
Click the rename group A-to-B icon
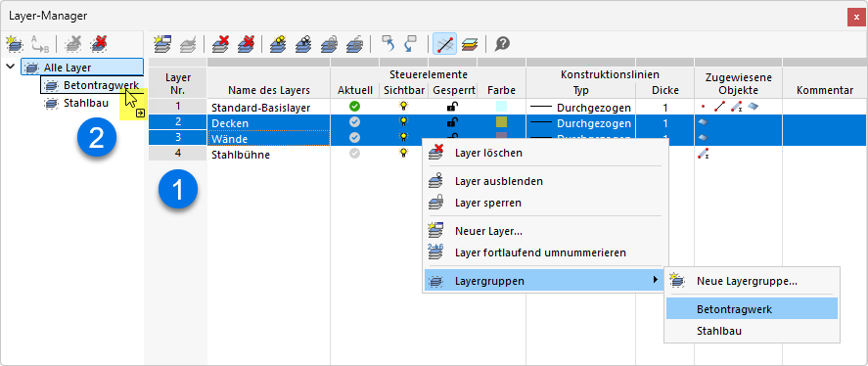40,43
